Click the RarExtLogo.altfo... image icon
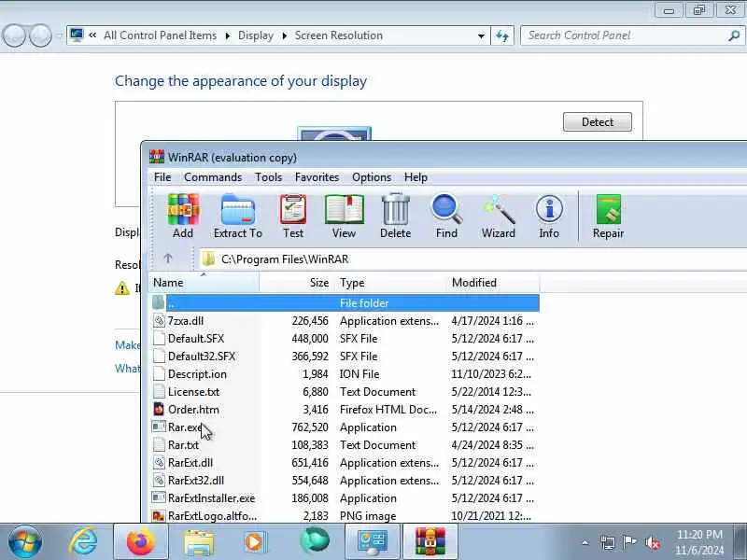Viewport: 747px width, 560px height. tap(159, 516)
